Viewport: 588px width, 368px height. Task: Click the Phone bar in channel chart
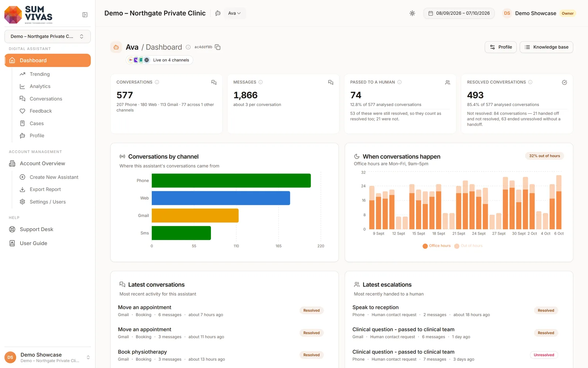(x=231, y=181)
